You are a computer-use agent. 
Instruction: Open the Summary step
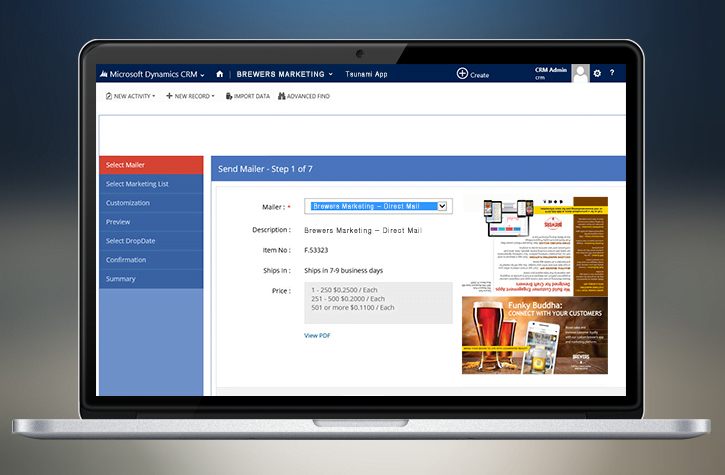(151, 279)
